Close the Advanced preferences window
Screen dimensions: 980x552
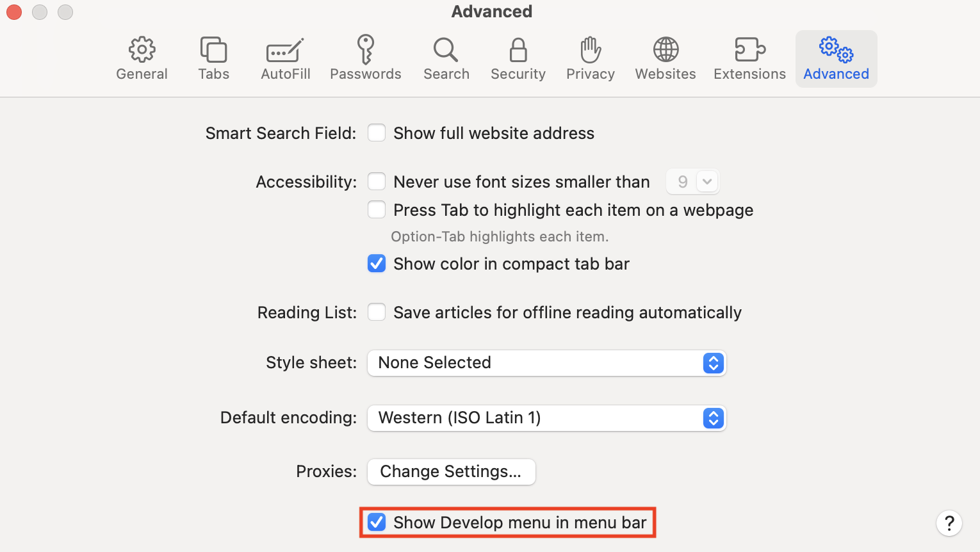coord(14,12)
